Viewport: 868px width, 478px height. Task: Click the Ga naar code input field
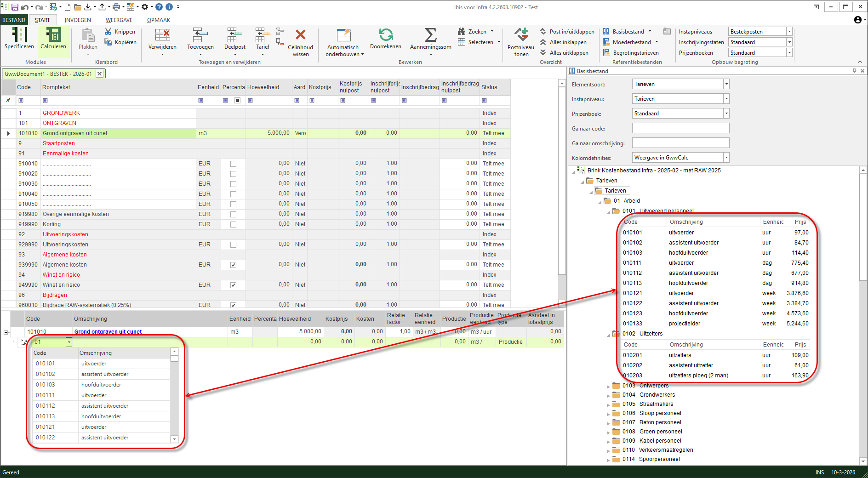[x=680, y=128]
